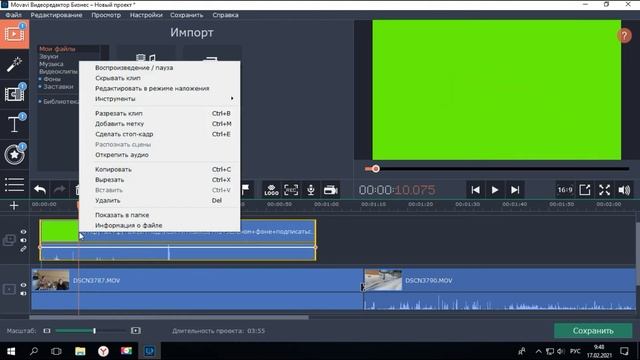Change the 16:9 aspect ratio
640x360 pixels.
tap(565, 190)
